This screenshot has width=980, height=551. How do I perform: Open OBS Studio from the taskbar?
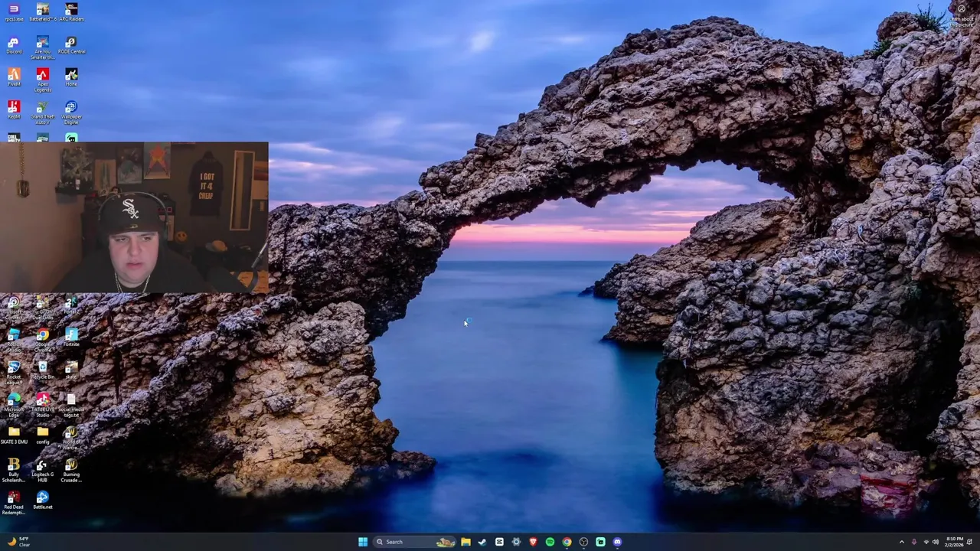pyautogui.click(x=583, y=542)
